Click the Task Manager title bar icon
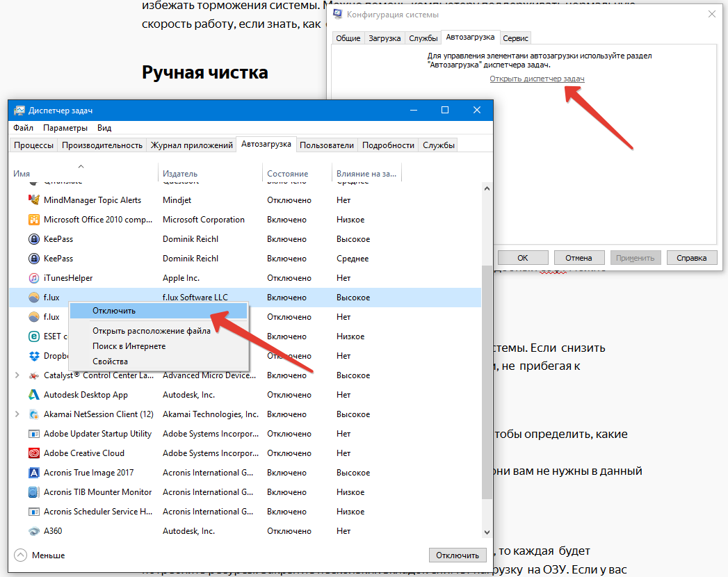Screen dimensions: 728x577 point(19,111)
